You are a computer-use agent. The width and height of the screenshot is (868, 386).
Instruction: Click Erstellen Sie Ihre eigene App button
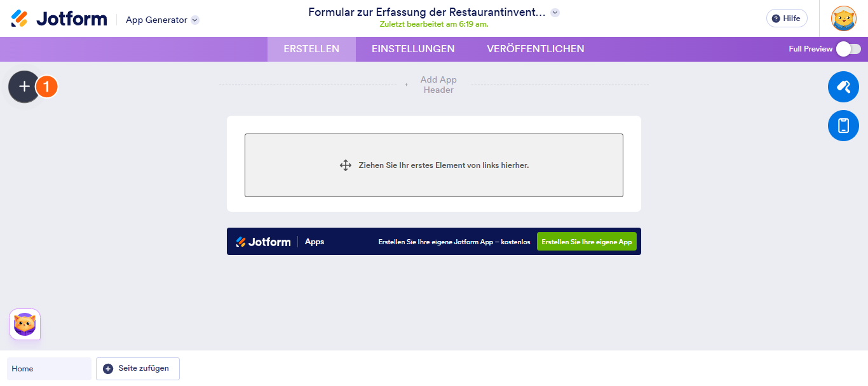tap(587, 242)
